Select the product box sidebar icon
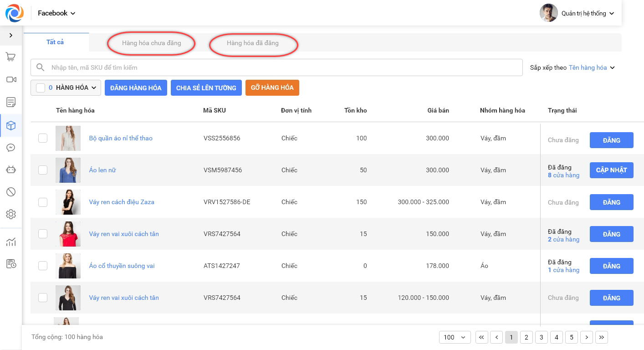This screenshot has width=644, height=350. [11, 125]
